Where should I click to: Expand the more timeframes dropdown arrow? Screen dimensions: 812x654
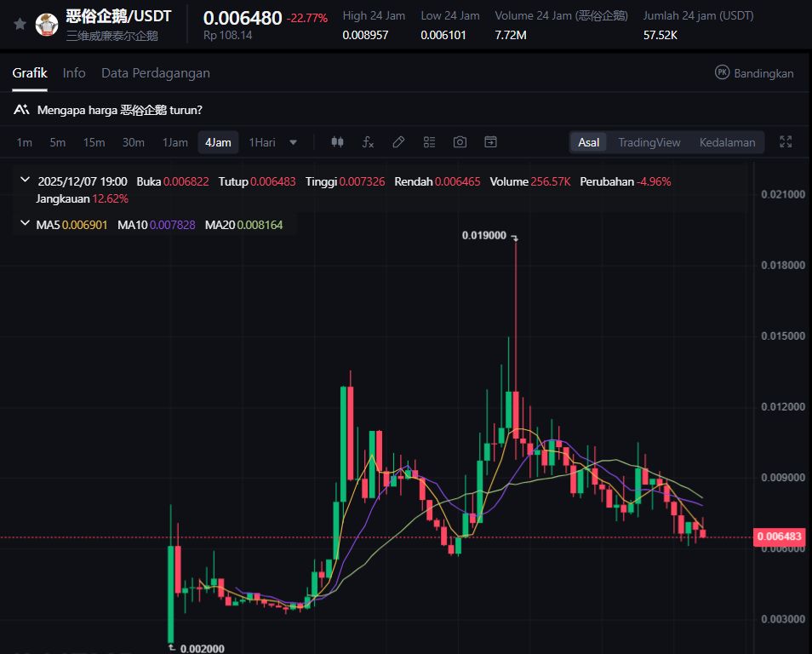294,142
